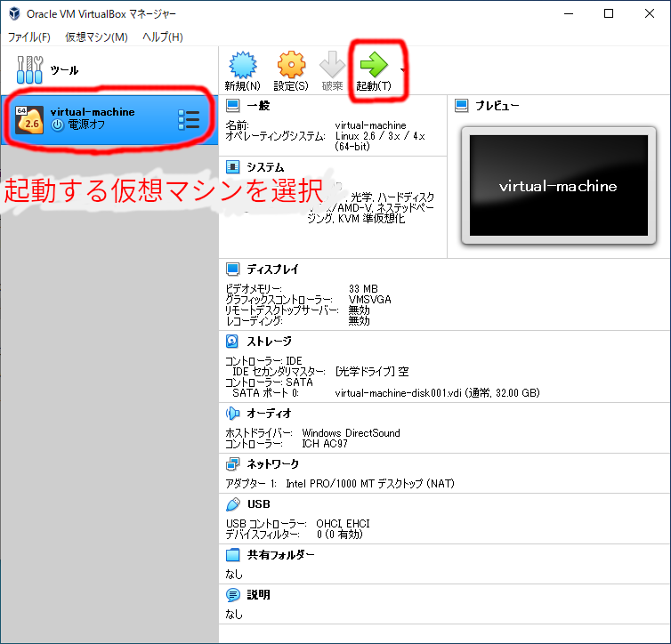Open the 一般 section header
671x644 pixels.
click(258, 106)
